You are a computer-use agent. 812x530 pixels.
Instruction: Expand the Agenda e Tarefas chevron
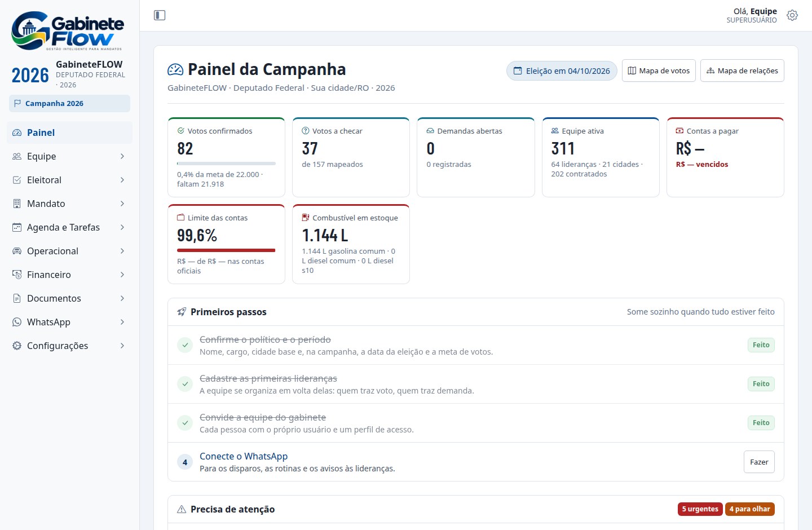[x=122, y=227]
